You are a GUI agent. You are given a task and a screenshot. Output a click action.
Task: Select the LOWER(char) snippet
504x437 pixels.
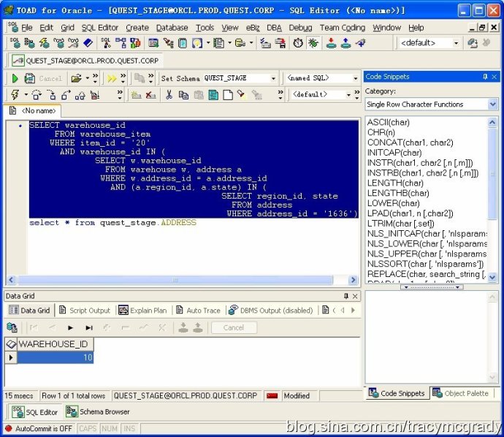[x=393, y=203]
